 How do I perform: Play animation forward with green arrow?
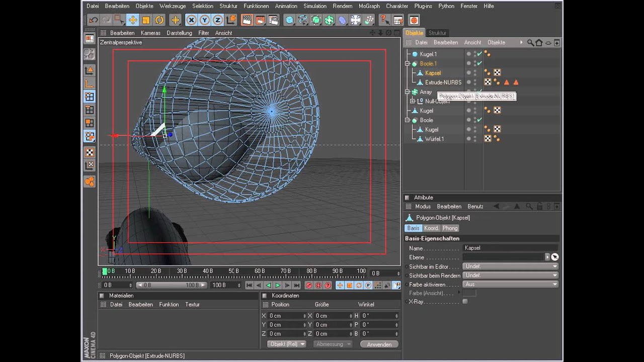(x=278, y=285)
